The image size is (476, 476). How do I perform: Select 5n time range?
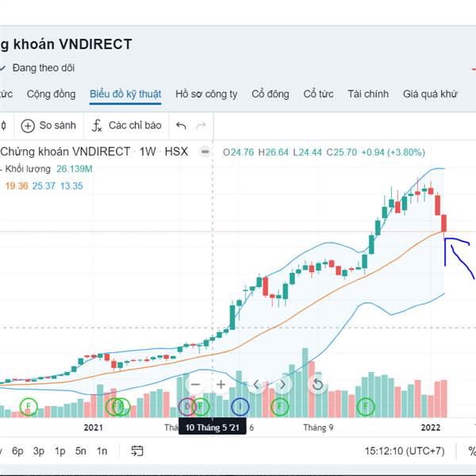tap(81, 451)
